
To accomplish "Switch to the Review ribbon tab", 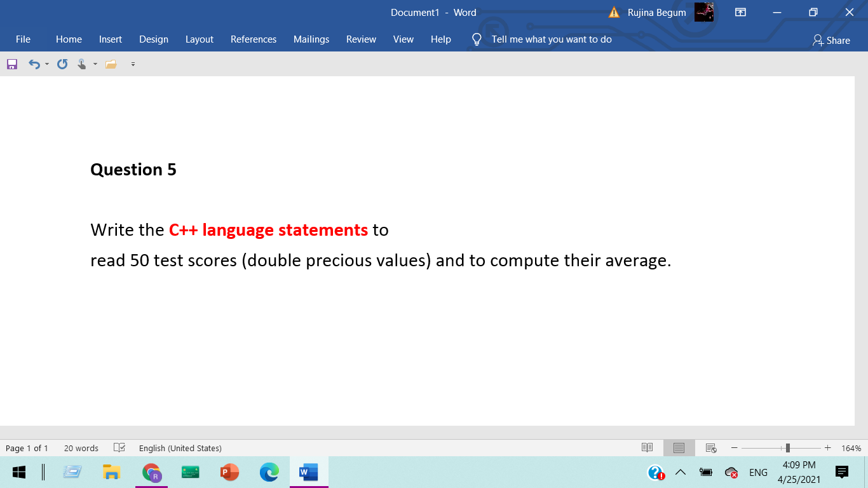I will 361,39.
